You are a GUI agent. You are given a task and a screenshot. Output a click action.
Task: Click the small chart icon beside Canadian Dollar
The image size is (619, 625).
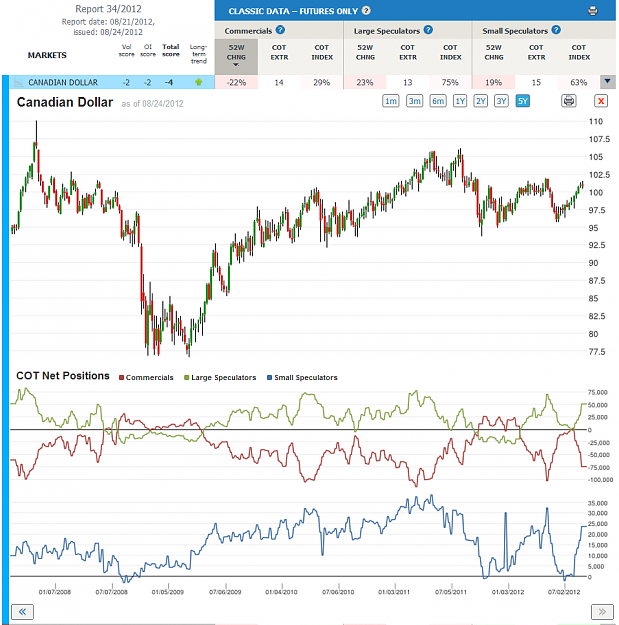pos(18,83)
